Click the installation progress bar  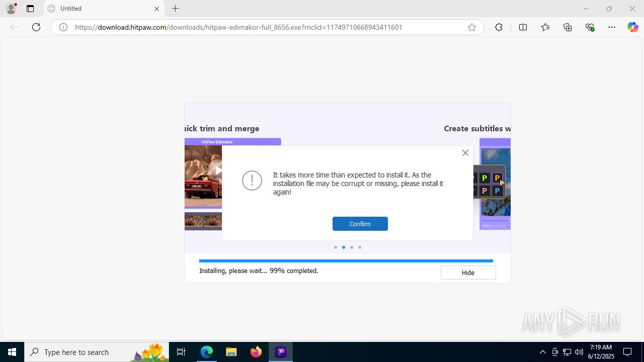(x=347, y=261)
